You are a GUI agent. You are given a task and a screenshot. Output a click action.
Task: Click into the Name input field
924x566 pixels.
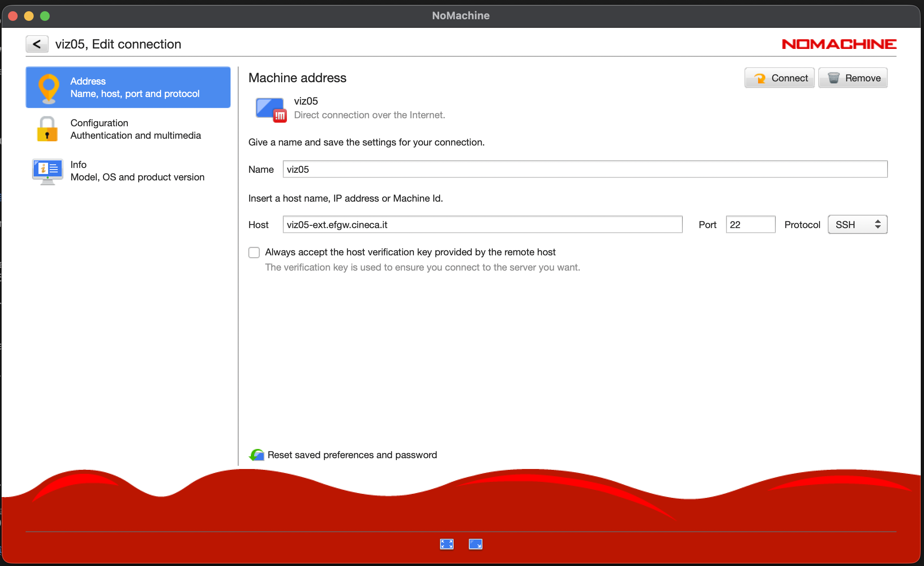(x=585, y=169)
